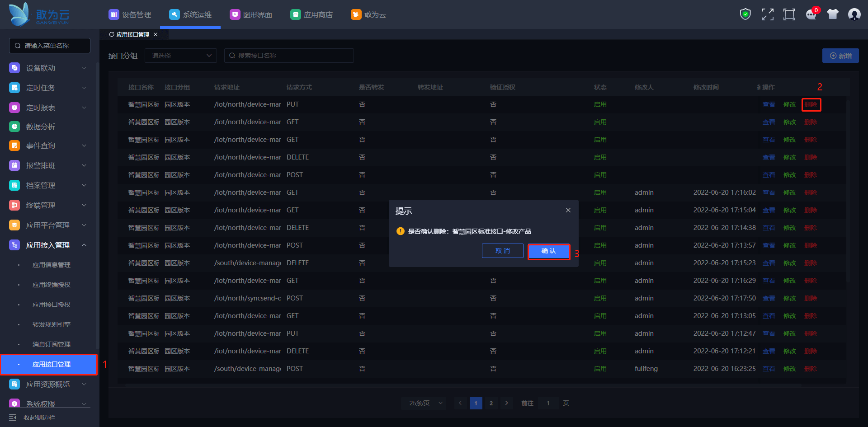Open the user avatar profile menu
The width and height of the screenshot is (868, 427).
854,14
